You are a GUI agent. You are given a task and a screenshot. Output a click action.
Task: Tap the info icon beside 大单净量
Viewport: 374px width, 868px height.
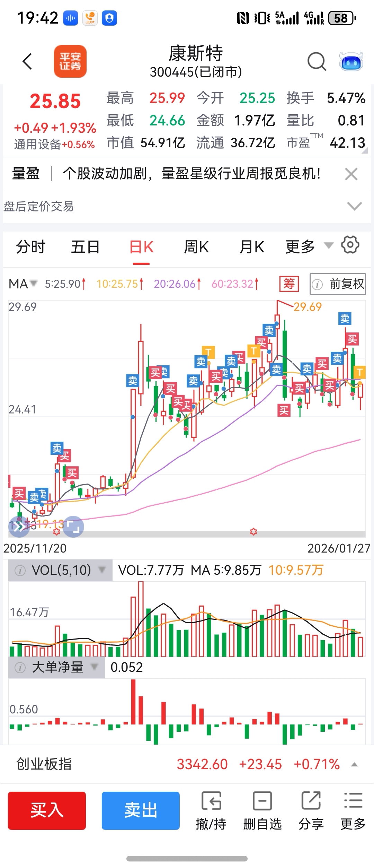pos(20,667)
